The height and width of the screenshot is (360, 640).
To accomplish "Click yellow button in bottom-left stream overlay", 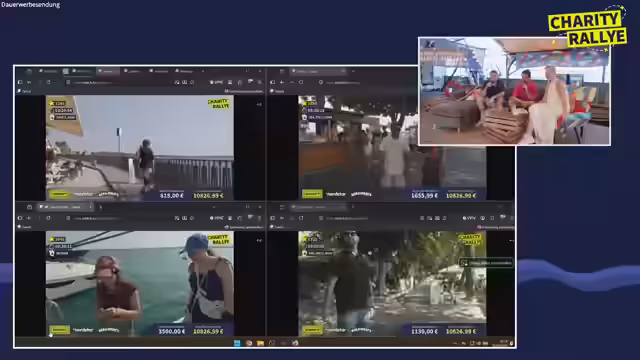I will (59, 330).
